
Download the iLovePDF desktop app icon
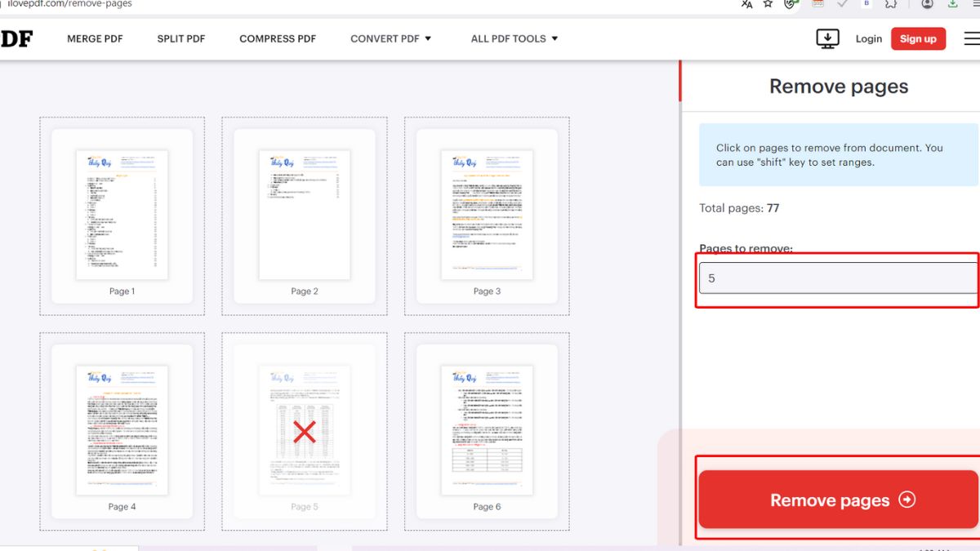[827, 38]
